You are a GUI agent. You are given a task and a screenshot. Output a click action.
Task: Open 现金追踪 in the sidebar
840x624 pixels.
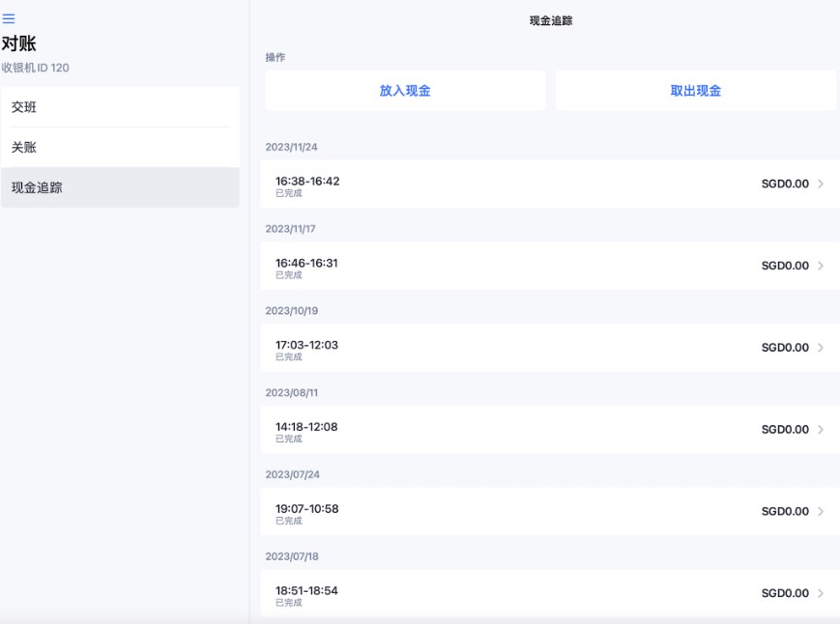(x=37, y=187)
